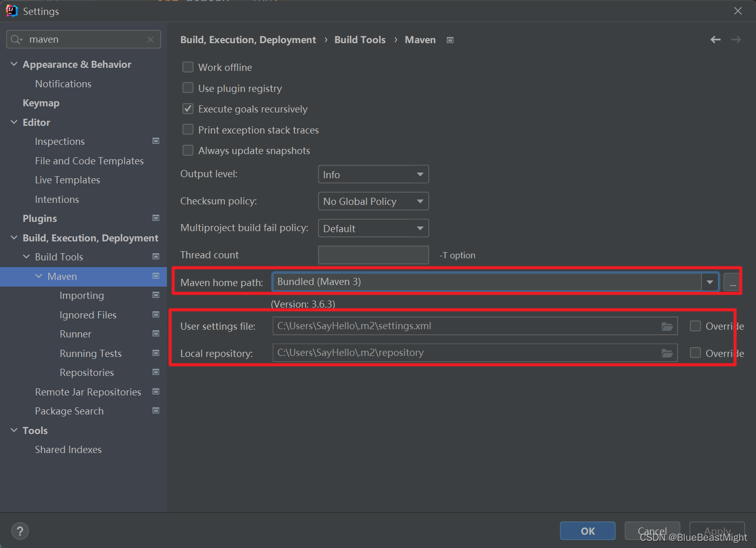Collapse the Appearance & Behavior section
The width and height of the screenshot is (756, 548).
pyautogui.click(x=14, y=64)
